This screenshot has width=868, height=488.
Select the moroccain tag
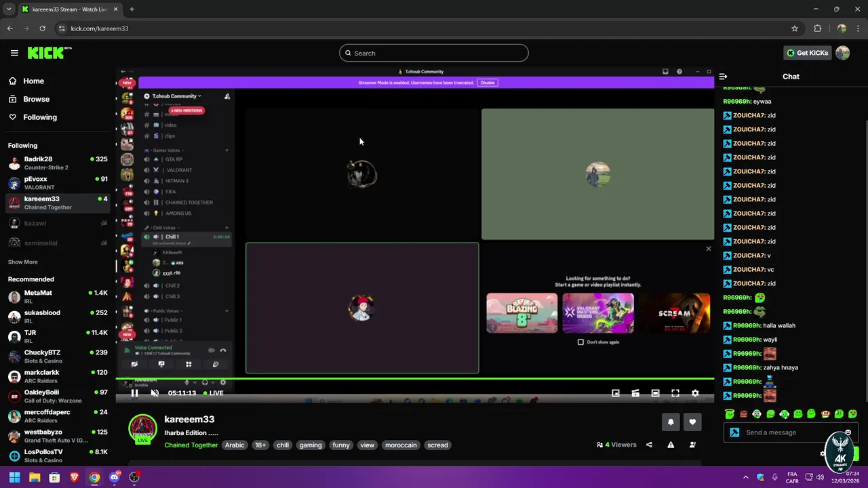(401, 445)
